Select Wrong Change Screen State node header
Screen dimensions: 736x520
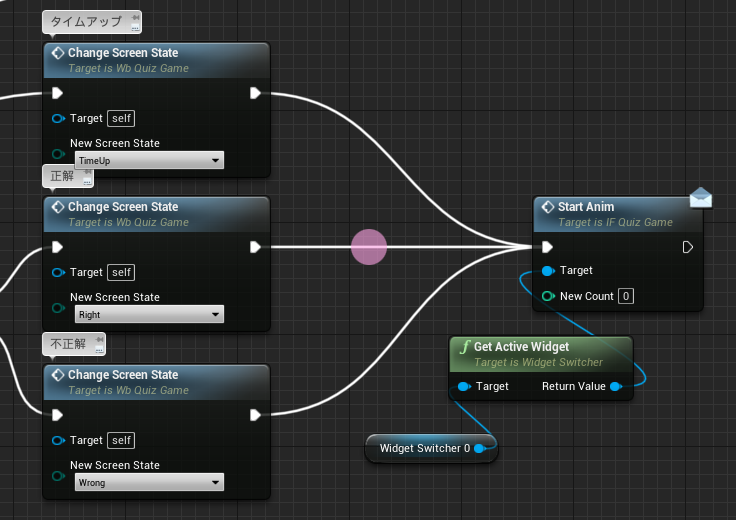[x=157, y=382]
